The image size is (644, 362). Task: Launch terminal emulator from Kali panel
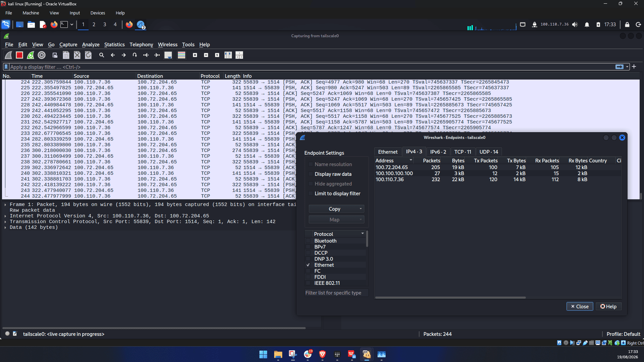pos(64,24)
